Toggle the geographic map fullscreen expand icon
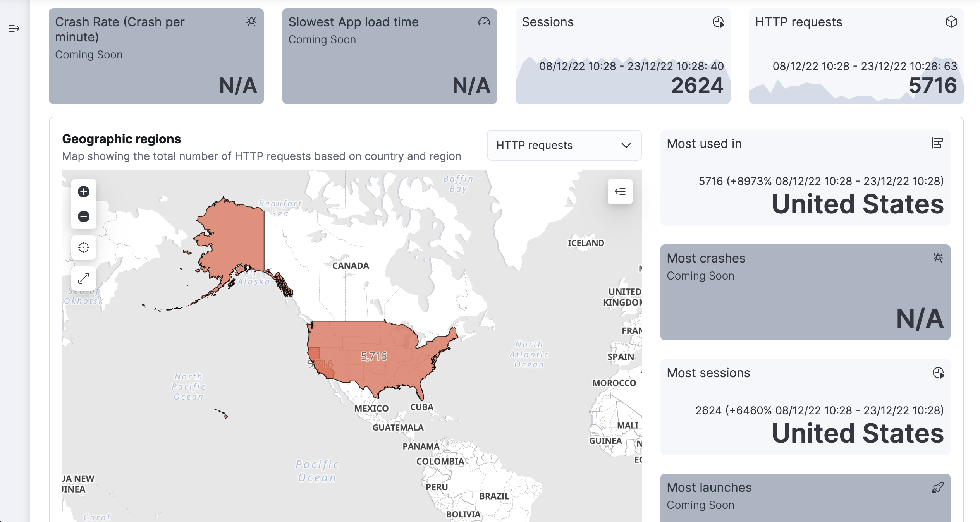The image size is (980, 522). (x=84, y=278)
